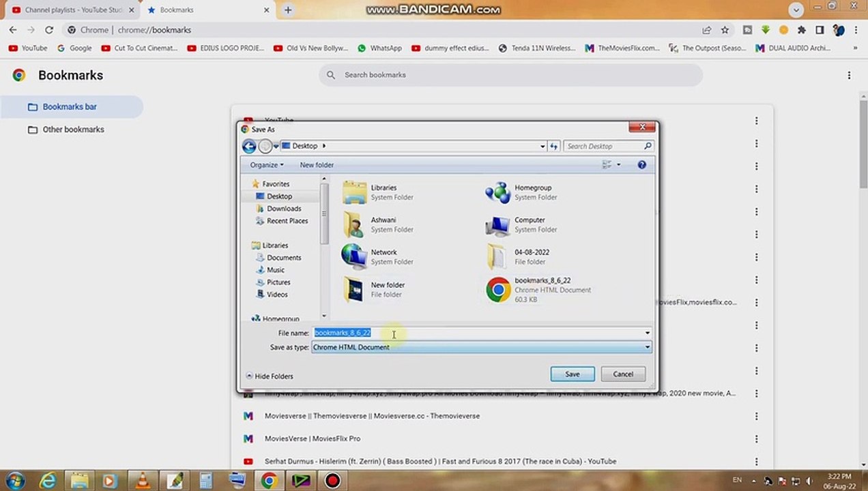This screenshot has width=868, height=491.
Task: Click the dialog help question mark icon
Action: [641, 165]
